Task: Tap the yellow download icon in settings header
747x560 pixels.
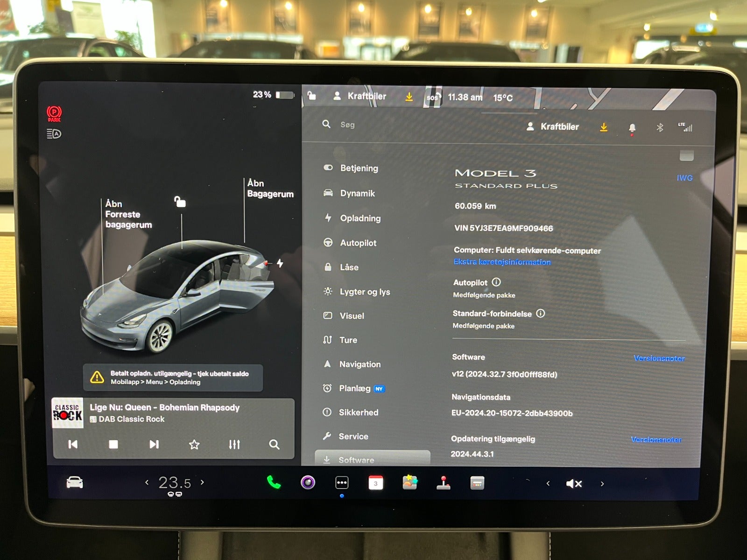Action: [x=604, y=127]
